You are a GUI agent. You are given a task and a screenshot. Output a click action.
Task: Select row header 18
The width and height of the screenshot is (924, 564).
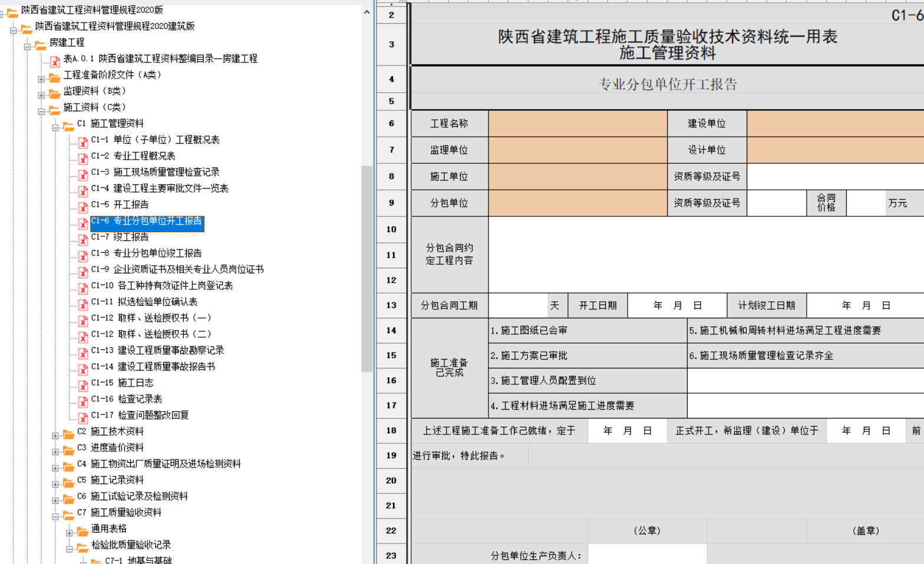tap(391, 431)
